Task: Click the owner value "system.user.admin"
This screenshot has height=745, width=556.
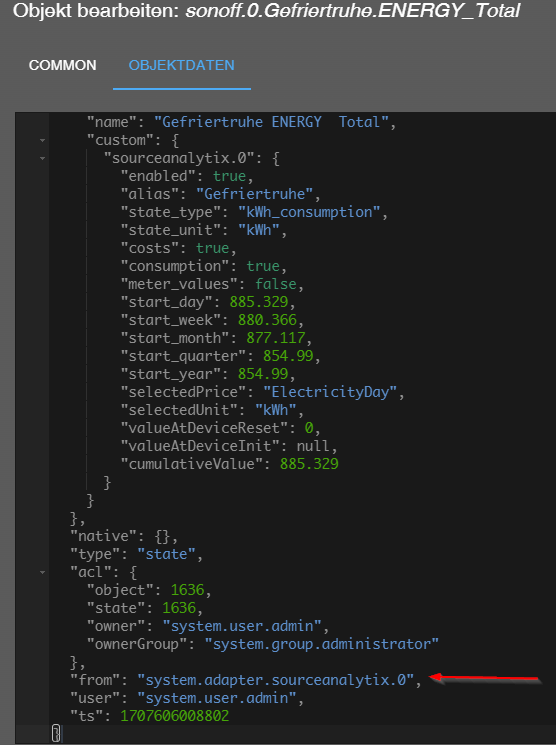Action: [242, 627]
